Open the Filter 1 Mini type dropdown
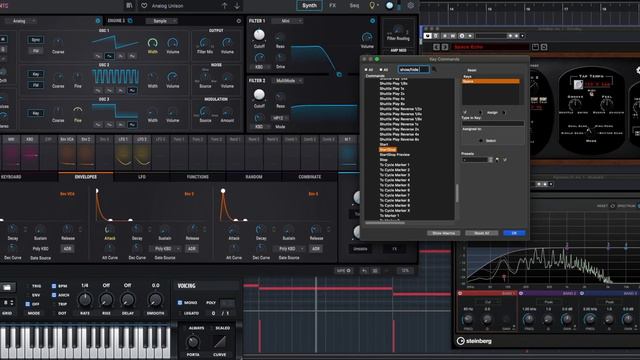The image size is (640, 360). (287, 21)
